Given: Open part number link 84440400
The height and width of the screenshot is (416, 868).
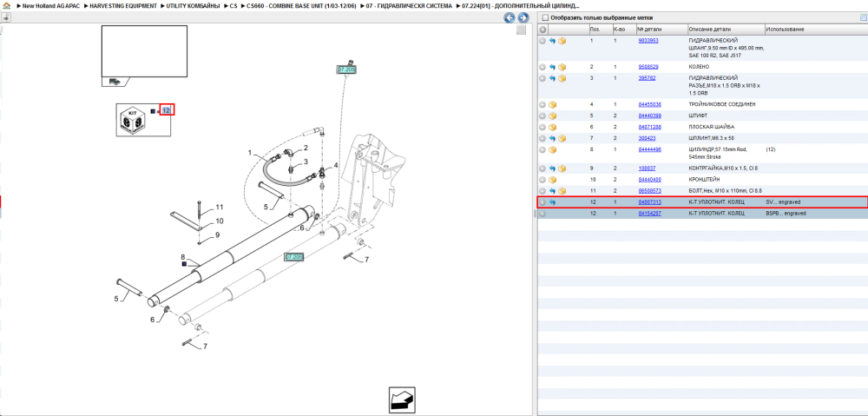Looking at the screenshot, I should coord(650,180).
